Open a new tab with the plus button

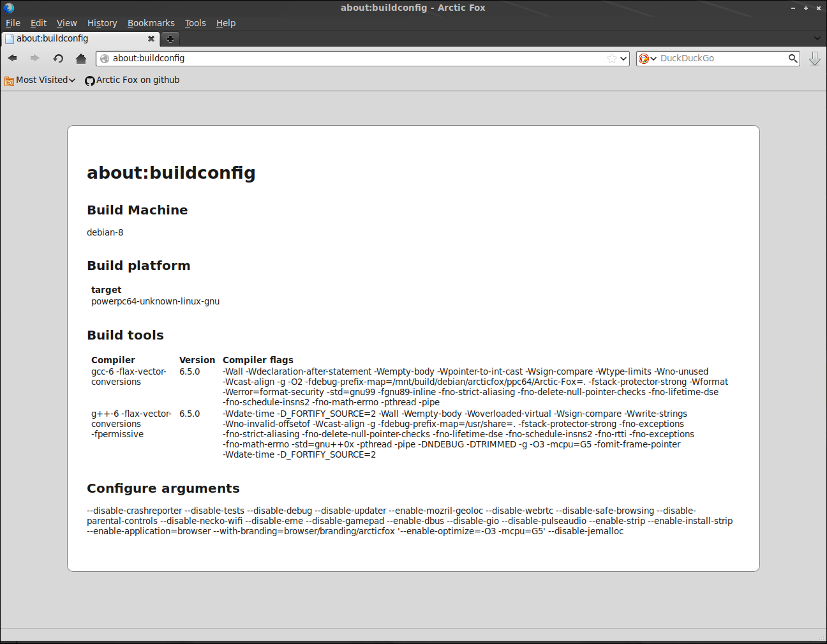pos(170,39)
